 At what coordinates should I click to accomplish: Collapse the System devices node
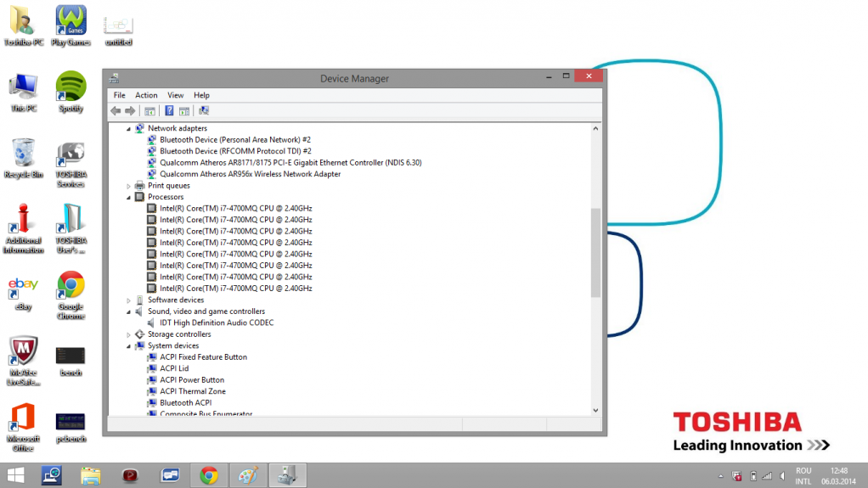tap(128, 345)
